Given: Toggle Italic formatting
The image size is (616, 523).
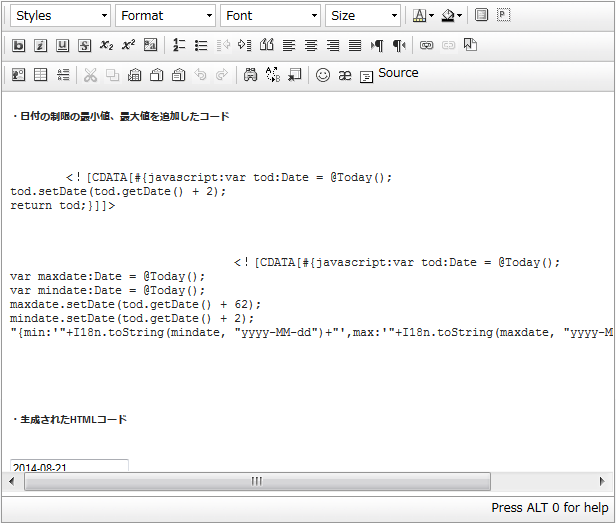Looking at the screenshot, I should click(40, 46).
